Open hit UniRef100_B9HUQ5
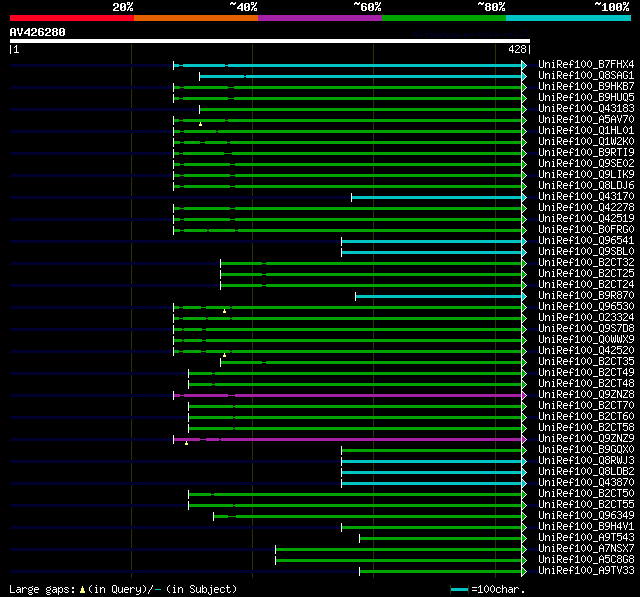This screenshot has height=597, width=640. coord(586,98)
